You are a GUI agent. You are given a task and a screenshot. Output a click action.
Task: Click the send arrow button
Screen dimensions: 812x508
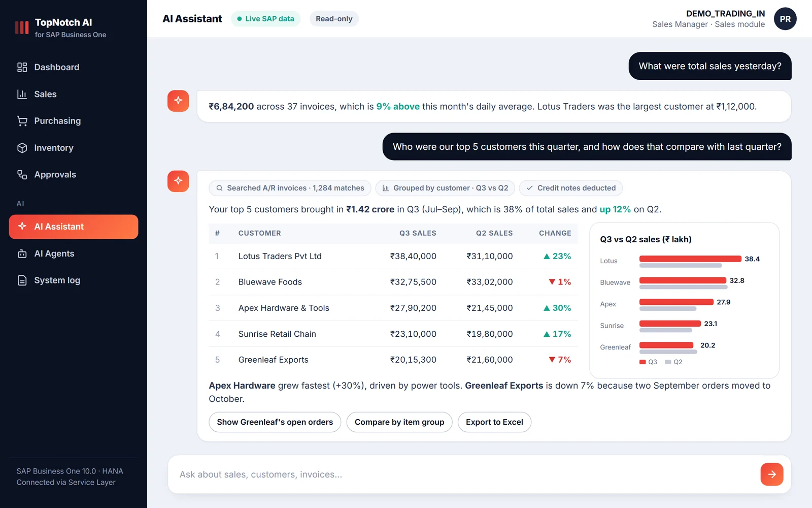[x=772, y=474]
